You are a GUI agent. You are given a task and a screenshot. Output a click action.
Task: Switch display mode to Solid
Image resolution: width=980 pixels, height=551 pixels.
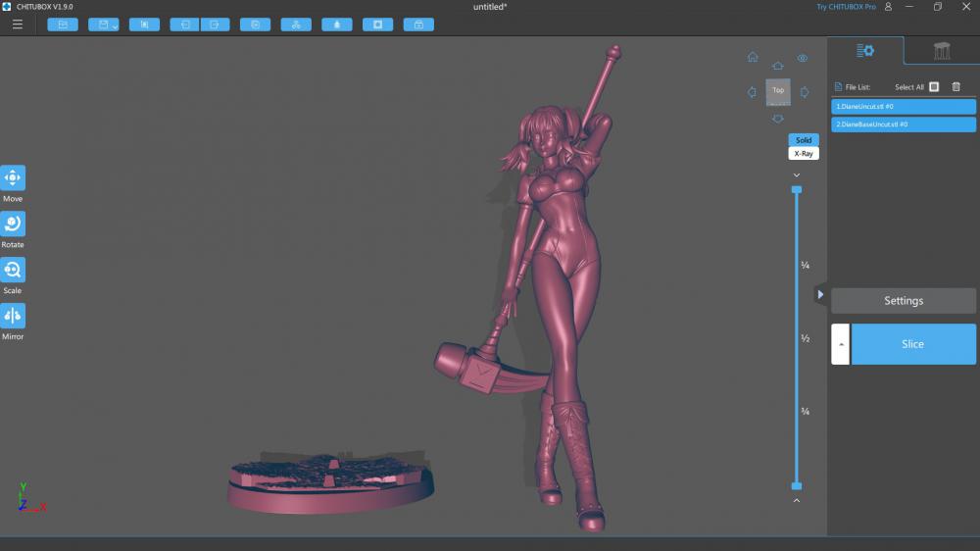804,140
